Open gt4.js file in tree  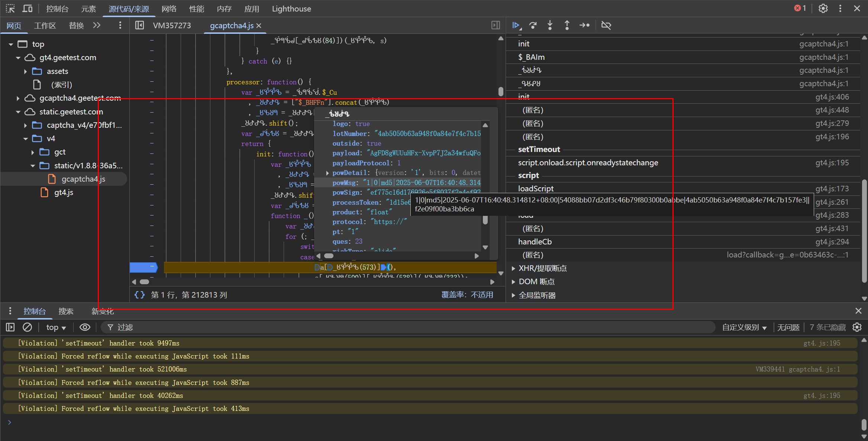[64, 192]
